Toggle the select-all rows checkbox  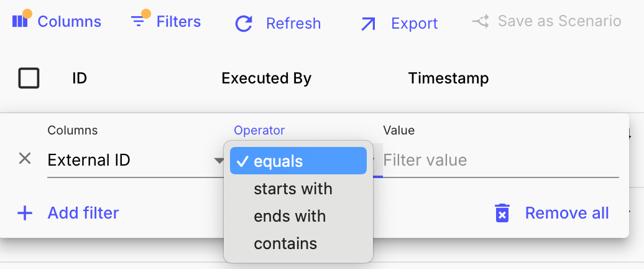tap(29, 78)
